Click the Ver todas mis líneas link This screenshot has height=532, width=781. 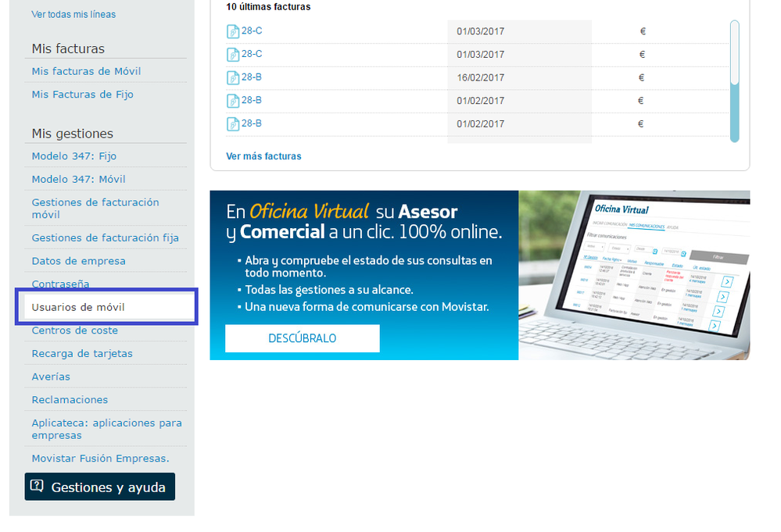coord(73,14)
